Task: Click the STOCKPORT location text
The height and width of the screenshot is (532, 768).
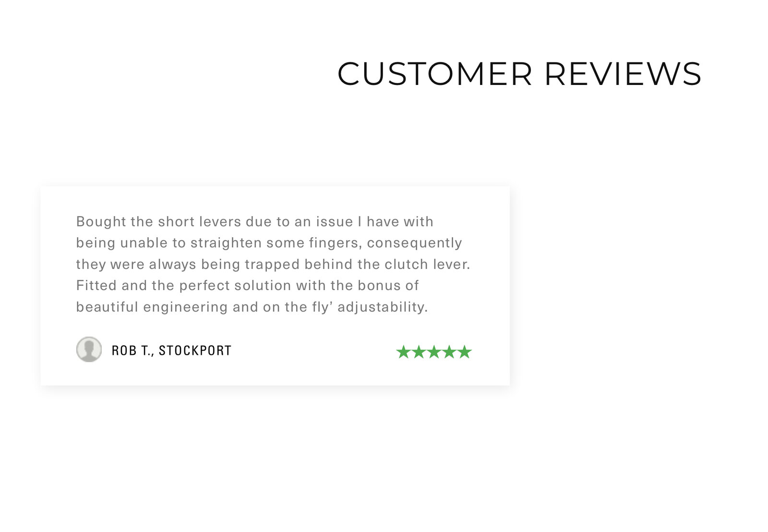Action: coord(195,351)
